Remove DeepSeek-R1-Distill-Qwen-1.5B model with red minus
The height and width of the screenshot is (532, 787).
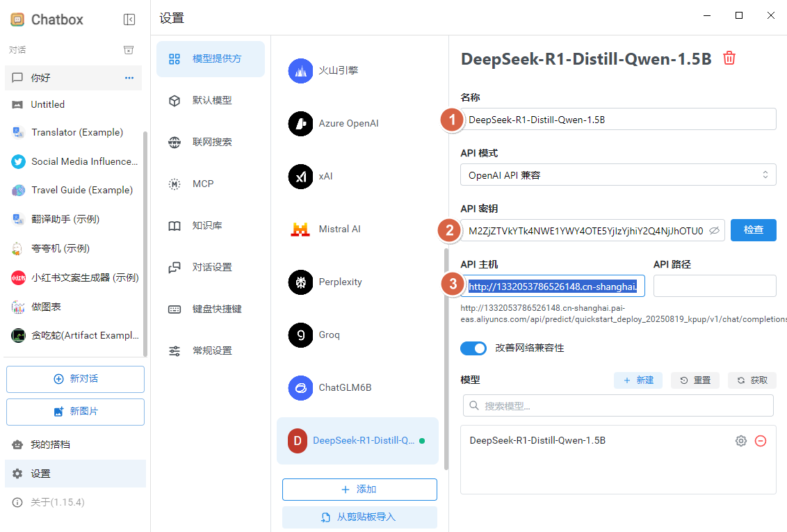pos(761,441)
